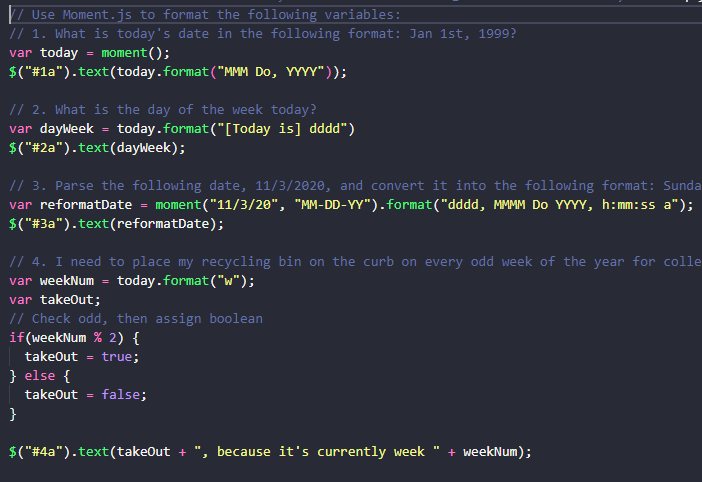Click the comment "// Check odd, then assign boolean"
Screen dimensions: 702x482
click(x=136, y=319)
